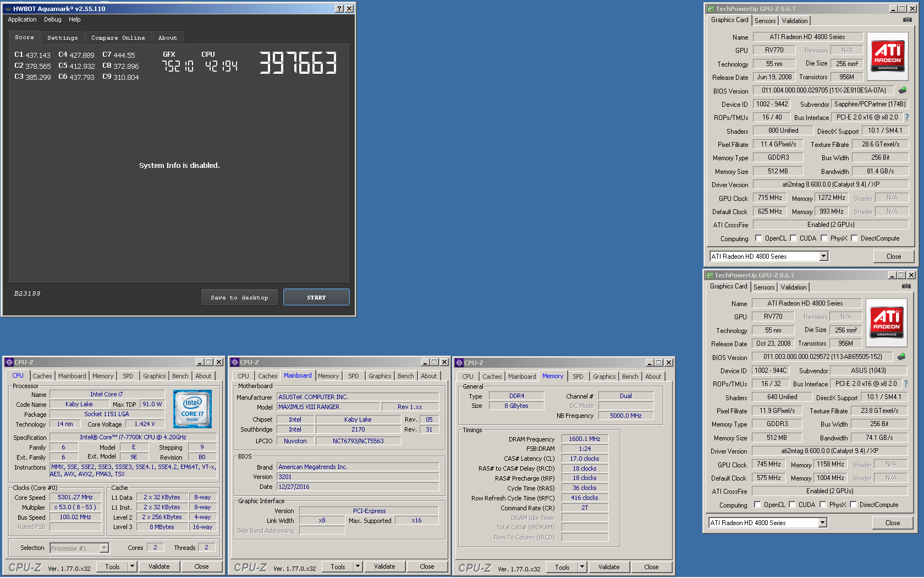Click the DRAM Frequency 1600.1 MHz field
924x578 pixels.
point(585,439)
